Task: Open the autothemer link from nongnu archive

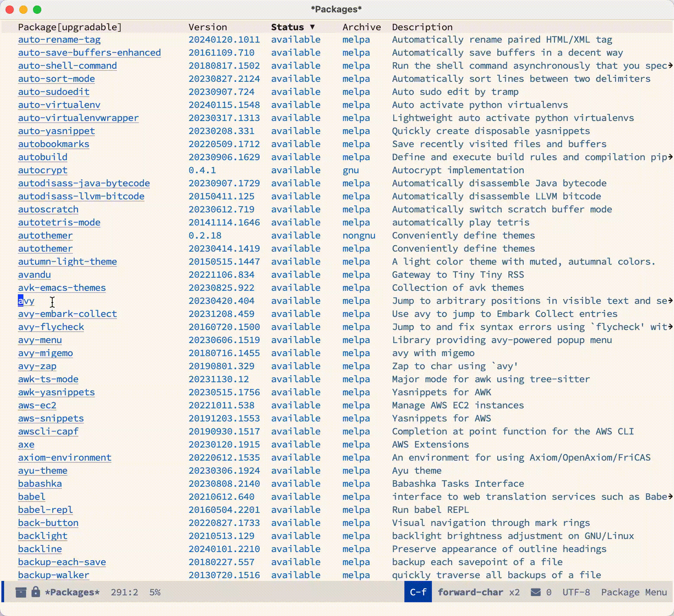Action: 45,236
